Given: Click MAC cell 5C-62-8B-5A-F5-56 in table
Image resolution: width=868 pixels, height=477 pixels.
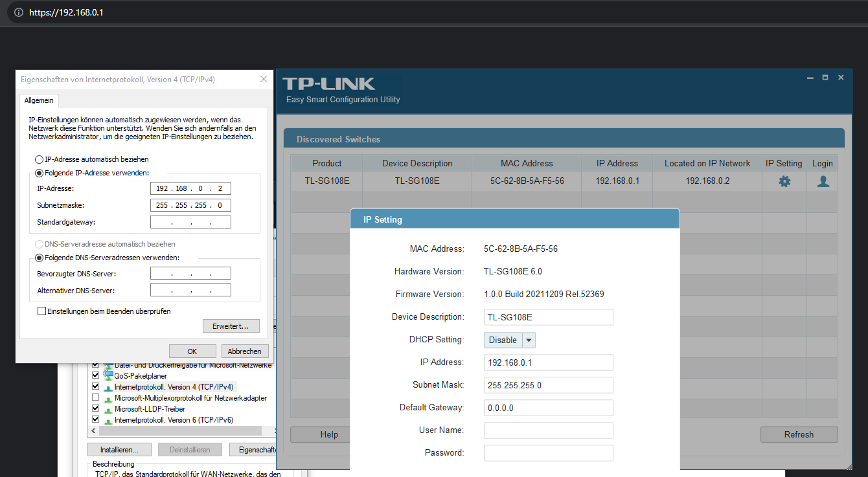Looking at the screenshot, I should 527,181.
